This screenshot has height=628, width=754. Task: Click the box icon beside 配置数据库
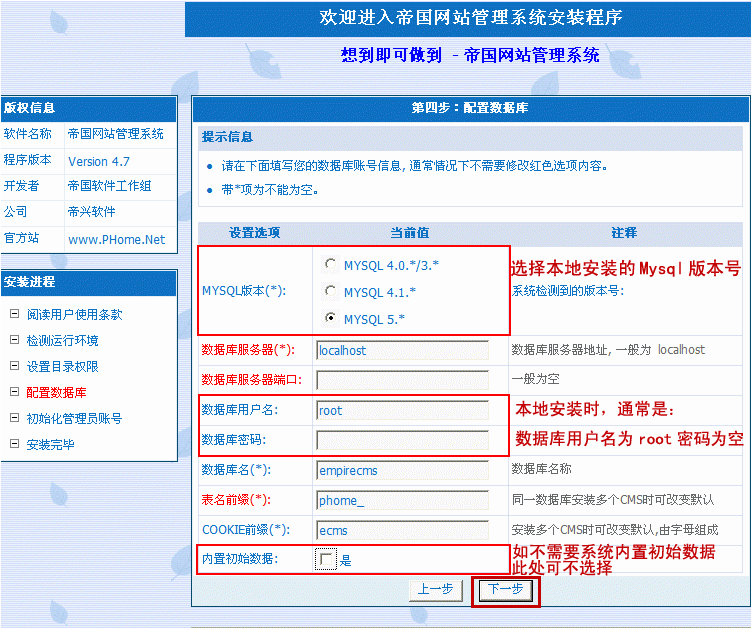(x=14, y=392)
